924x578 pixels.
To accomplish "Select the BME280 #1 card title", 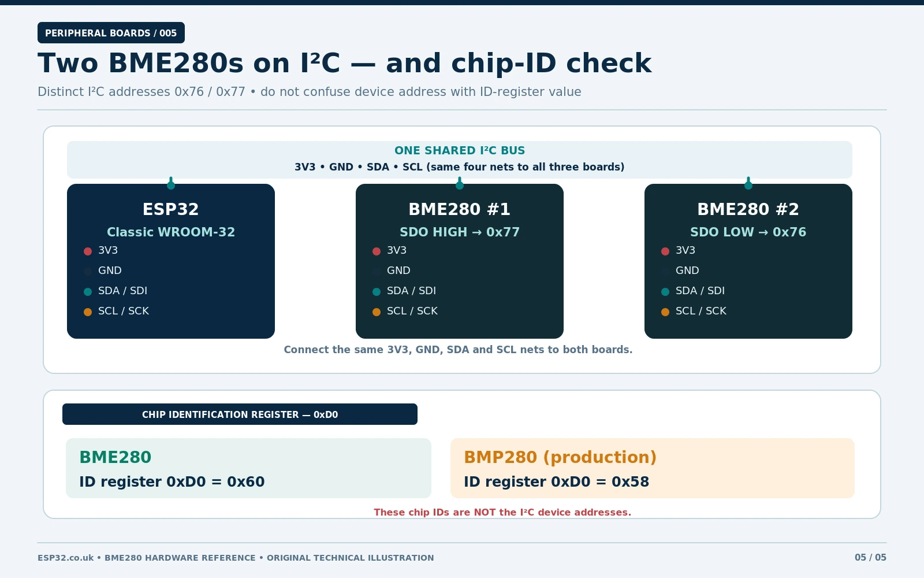I will 460,209.
